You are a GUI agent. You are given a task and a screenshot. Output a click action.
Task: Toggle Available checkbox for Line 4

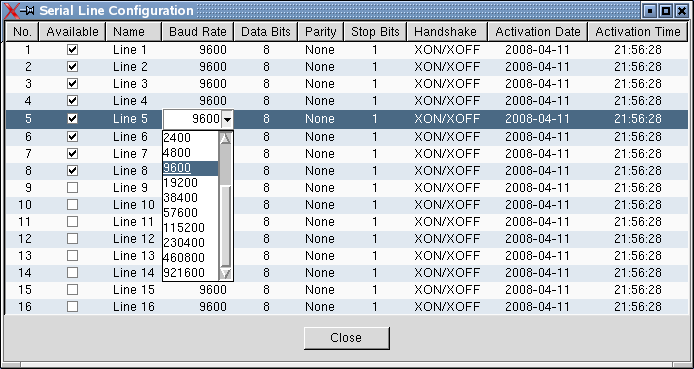72,101
